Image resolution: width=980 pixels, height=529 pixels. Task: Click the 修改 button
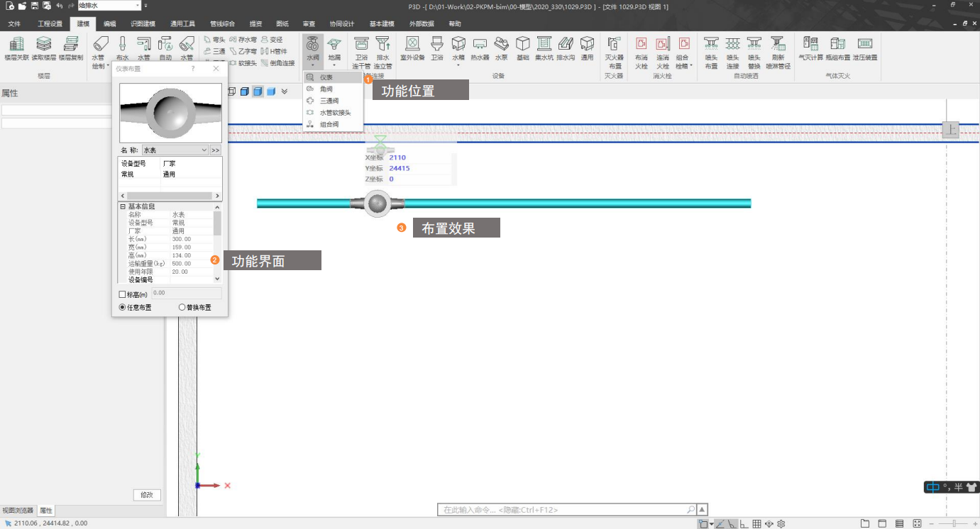click(147, 495)
